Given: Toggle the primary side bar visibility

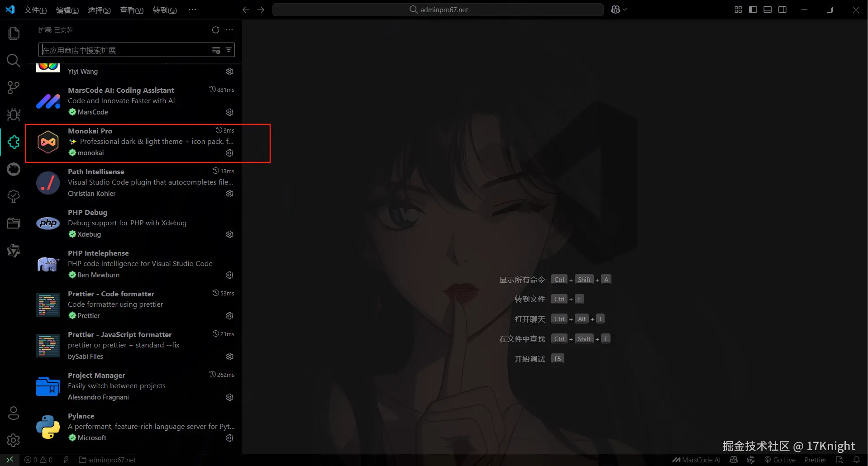Looking at the screenshot, I should 753,10.
